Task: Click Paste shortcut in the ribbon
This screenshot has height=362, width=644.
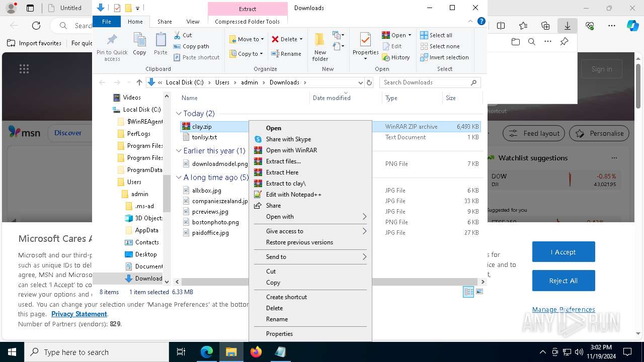Action: [197, 57]
